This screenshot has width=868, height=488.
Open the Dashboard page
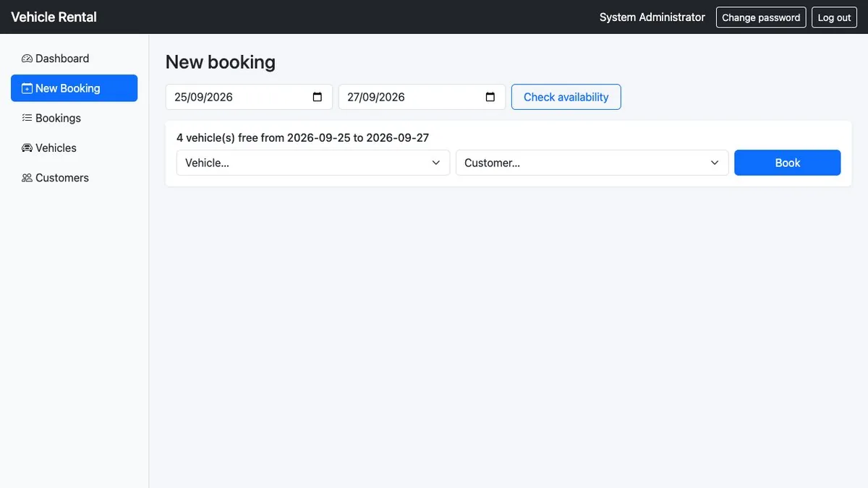[74, 59]
